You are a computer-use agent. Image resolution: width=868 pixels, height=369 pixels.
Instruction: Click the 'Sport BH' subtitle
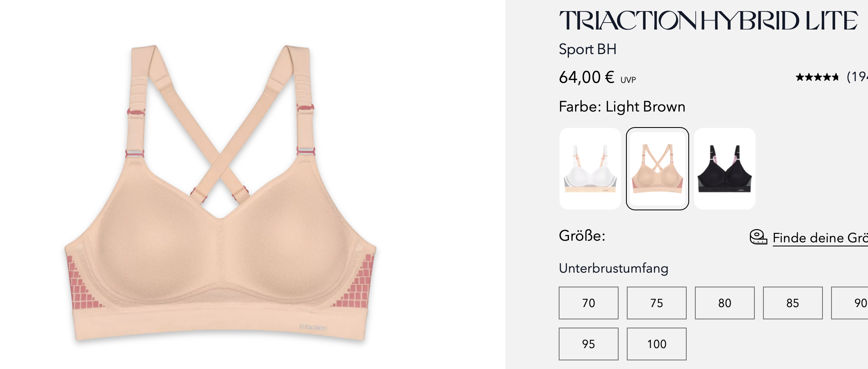(587, 49)
